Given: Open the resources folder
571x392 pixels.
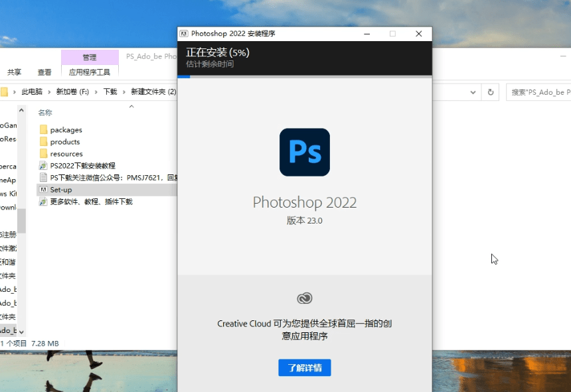Looking at the screenshot, I should pyautogui.click(x=66, y=153).
